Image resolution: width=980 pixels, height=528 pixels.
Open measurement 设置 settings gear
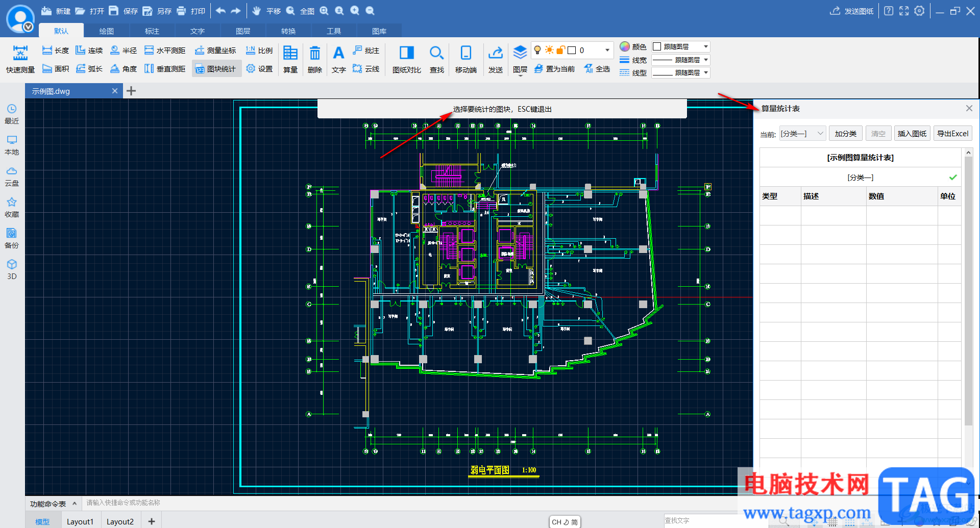click(259, 69)
